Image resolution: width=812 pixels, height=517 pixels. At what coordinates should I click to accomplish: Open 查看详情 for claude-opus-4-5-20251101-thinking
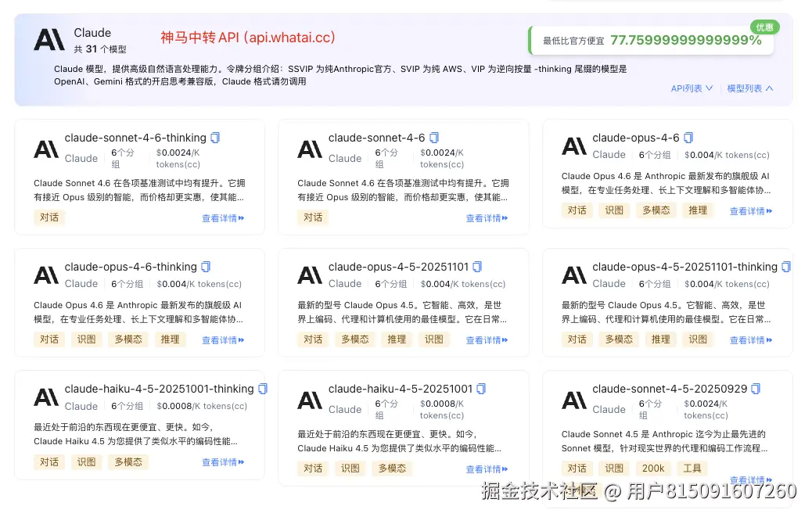(751, 340)
